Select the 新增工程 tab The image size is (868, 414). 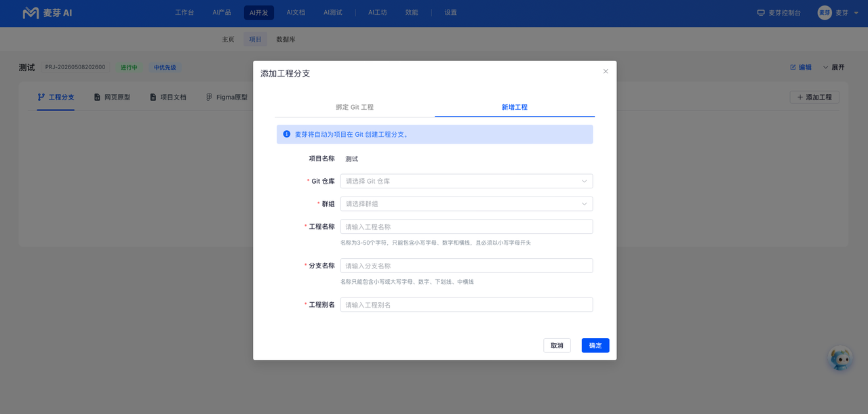(515, 107)
